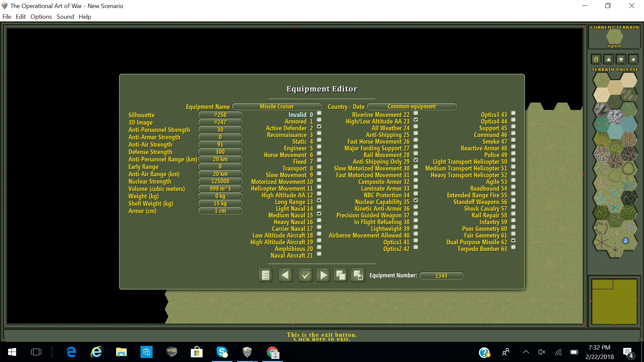Go to previous equipment with left arrow
Screen dimensions: 644x362
[285, 276]
